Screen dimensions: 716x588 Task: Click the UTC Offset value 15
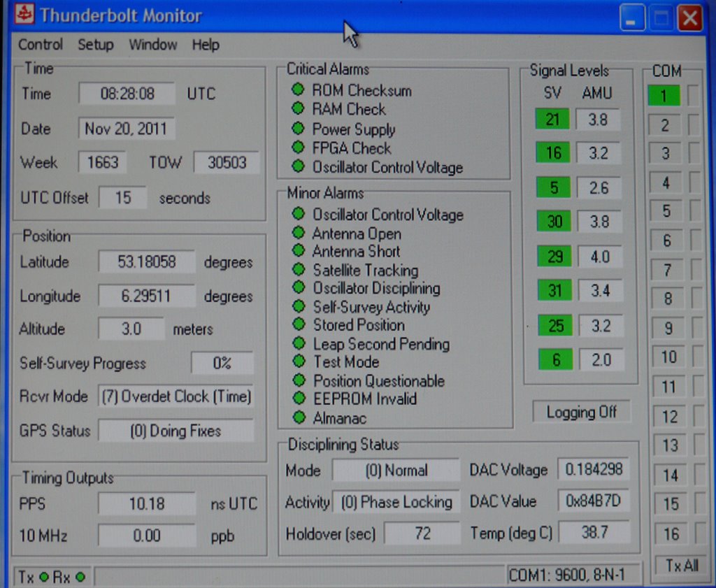pos(123,198)
